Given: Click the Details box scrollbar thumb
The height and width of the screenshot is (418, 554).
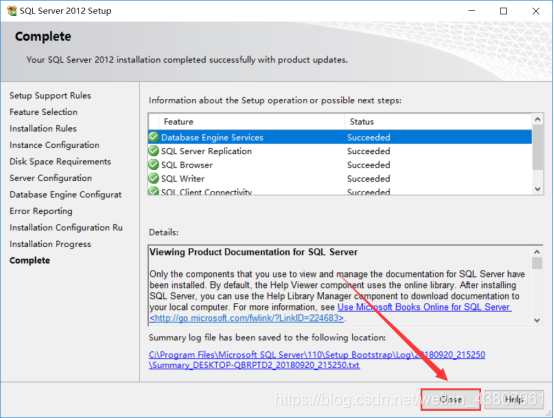Looking at the screenshot, I should tap(537, 263).
